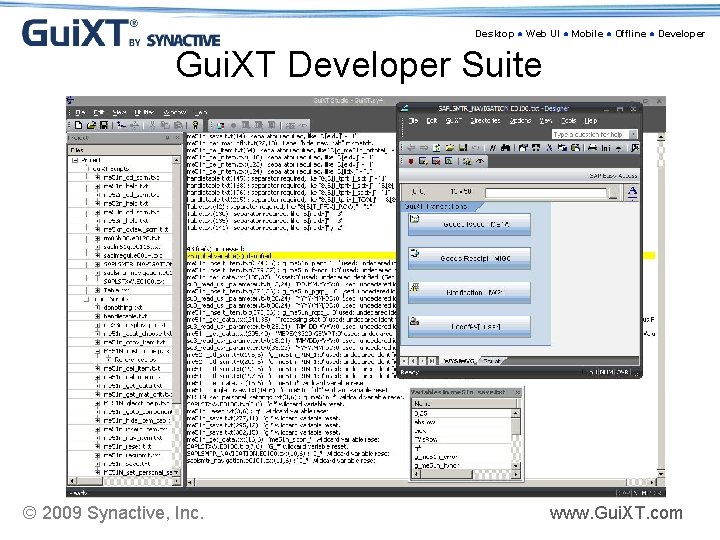Click the key icon in GuiXT Studio toolbar
The width and height of the screenshot is (720, 540).
[x=196, y=125]
